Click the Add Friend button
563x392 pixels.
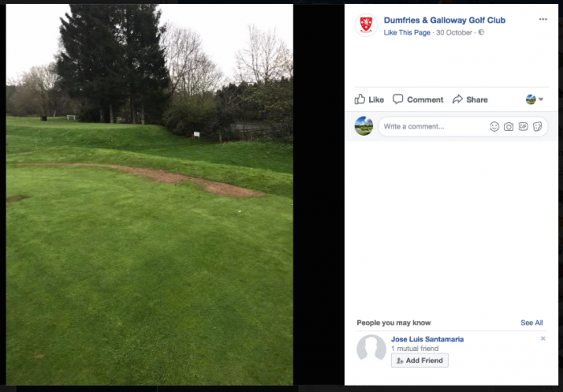click(419, 361)
